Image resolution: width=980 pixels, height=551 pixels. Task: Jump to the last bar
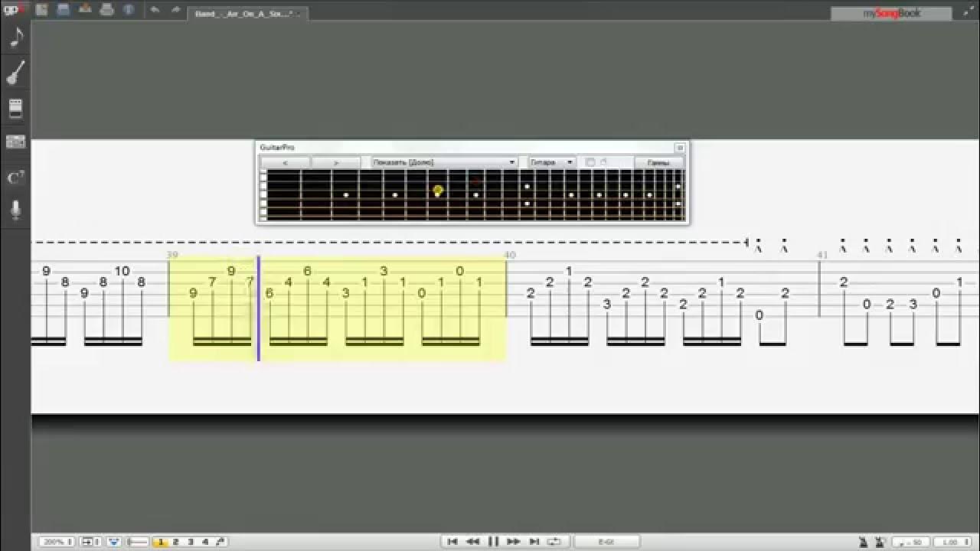534,542
